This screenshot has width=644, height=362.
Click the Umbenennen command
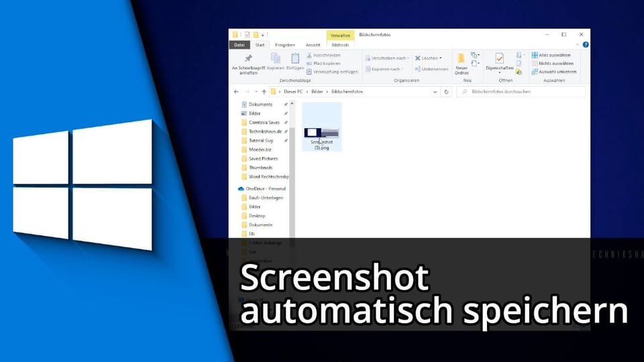click(431, 69)
